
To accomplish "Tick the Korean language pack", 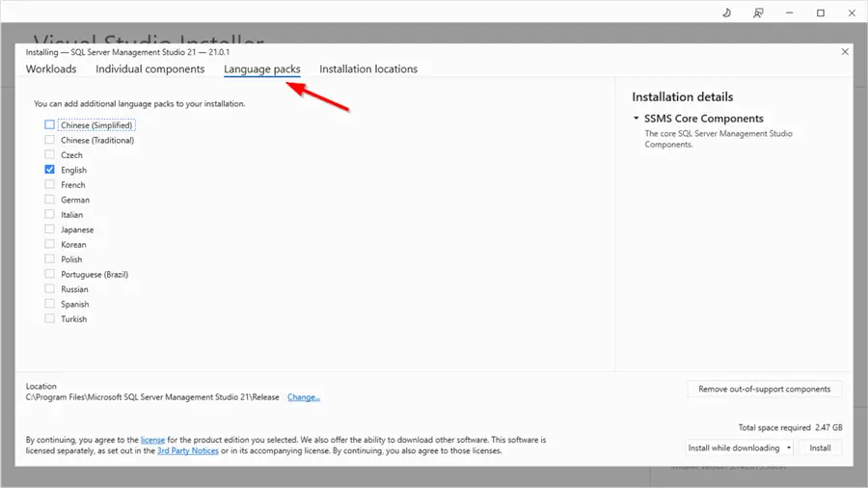I will (x=50, y=245).
